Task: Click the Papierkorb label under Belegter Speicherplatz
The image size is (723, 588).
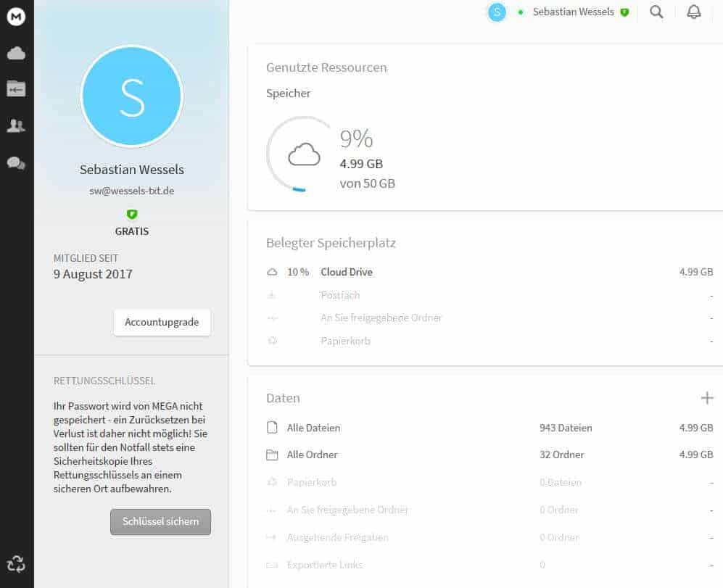Action: tap(346, 341)
